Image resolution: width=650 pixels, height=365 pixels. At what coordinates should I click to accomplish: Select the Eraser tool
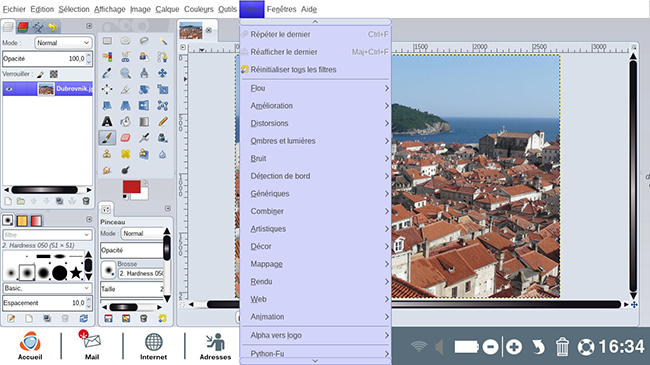click(125, 138)
